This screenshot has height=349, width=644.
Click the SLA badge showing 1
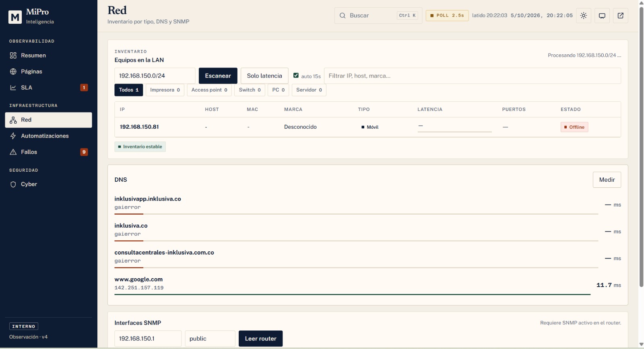click(84, 88)
